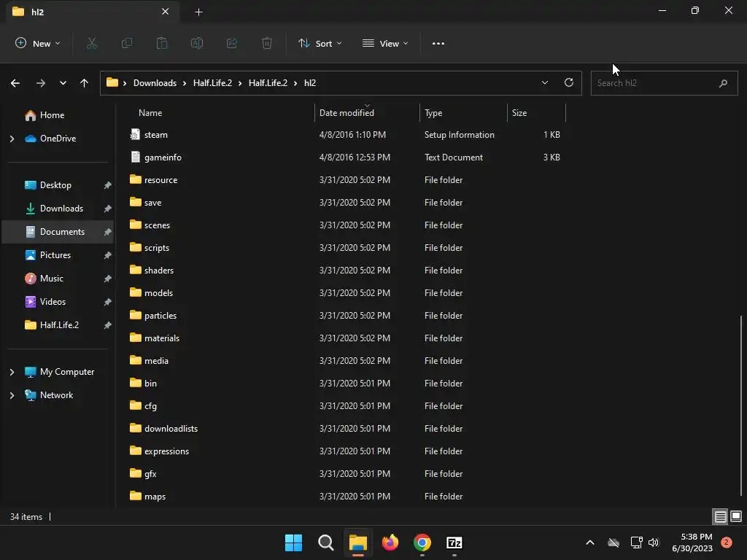Open Windows Start menu
This screenshot has width=747, height=560.
coord(293,542)
